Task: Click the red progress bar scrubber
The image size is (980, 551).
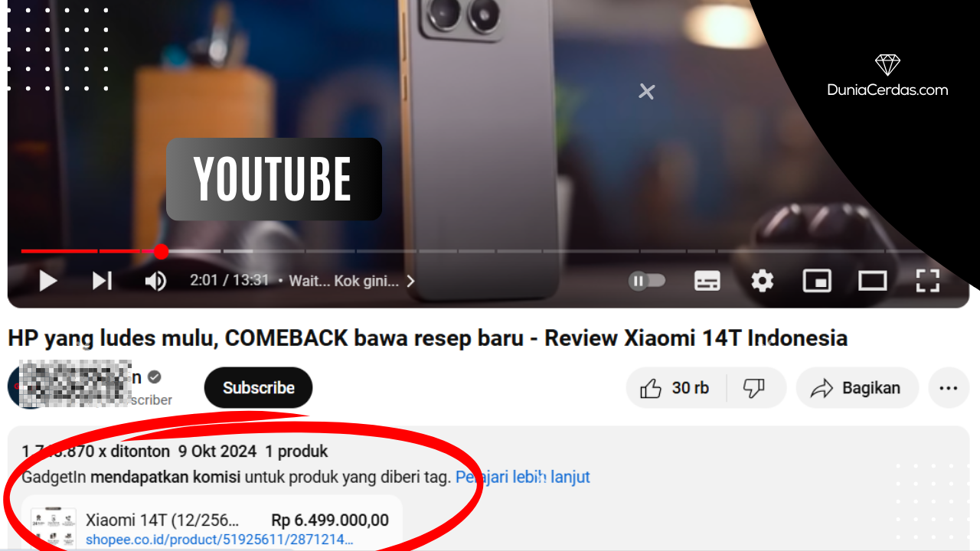Action: click(161, 251)
